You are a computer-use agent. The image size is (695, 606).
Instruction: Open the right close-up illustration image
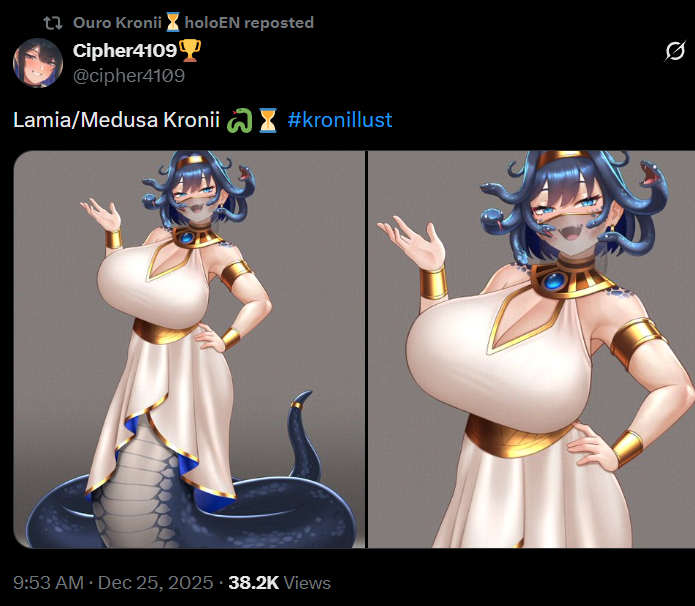[x=531, y=349]
